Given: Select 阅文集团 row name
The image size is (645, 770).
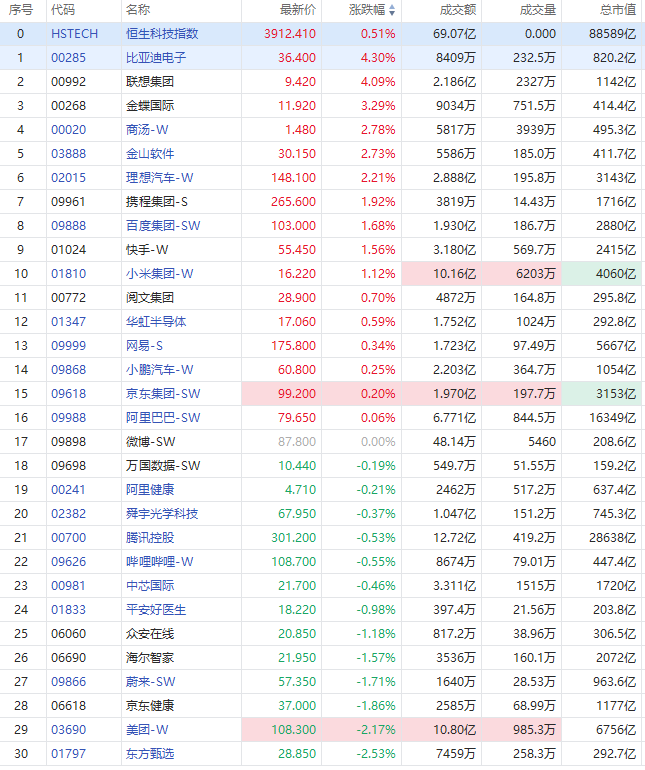Looking at the screenshot, I should [x=150, y=298].
